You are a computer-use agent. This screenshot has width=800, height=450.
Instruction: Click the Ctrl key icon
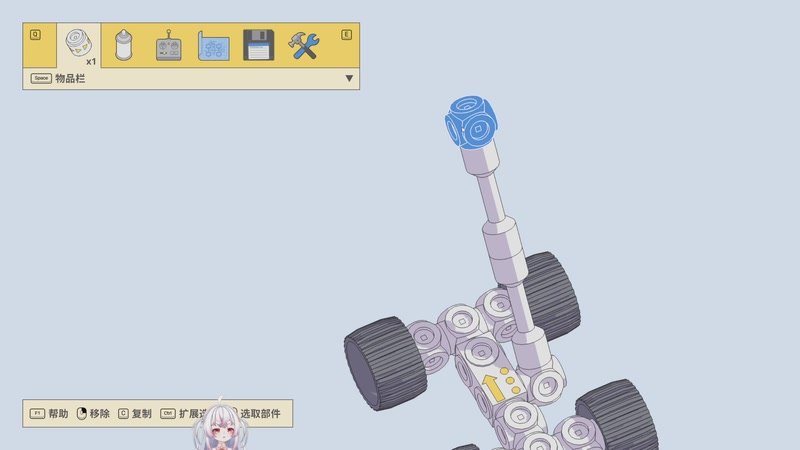click(168, 413)
